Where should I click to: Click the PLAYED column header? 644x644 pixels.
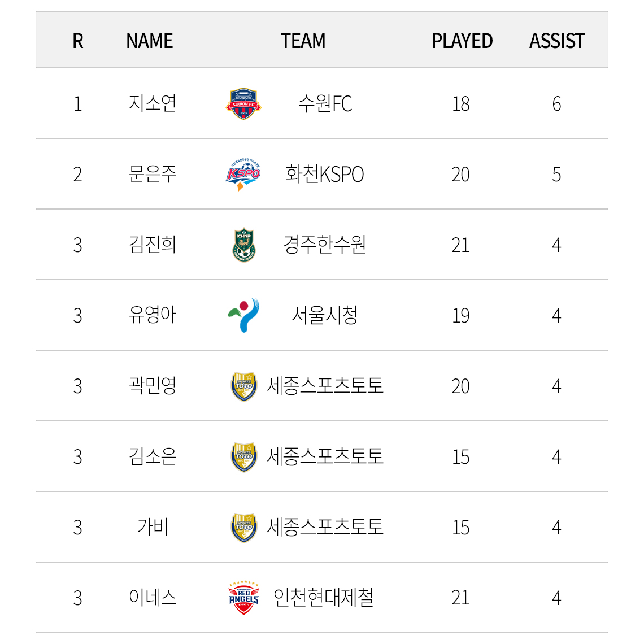pos(462,41)
